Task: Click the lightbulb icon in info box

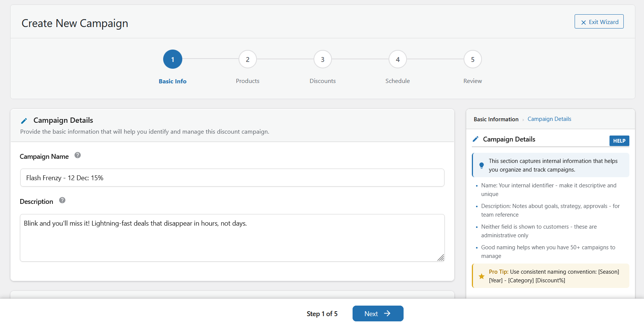Action: (482, 165)
